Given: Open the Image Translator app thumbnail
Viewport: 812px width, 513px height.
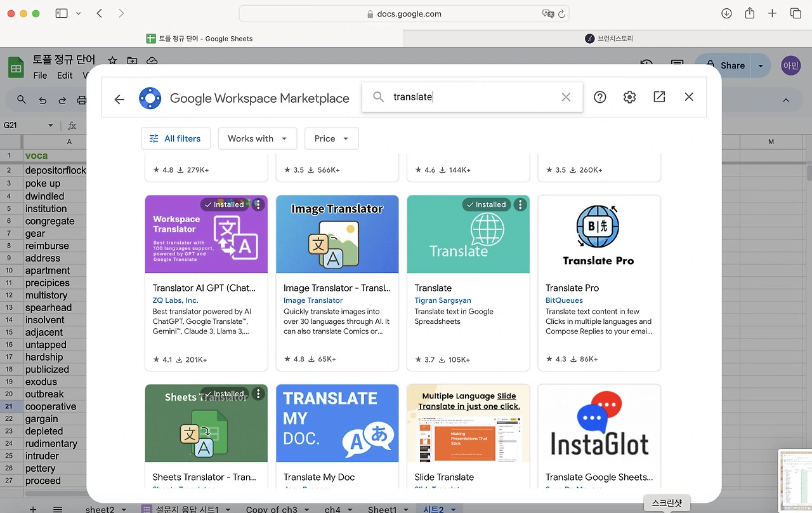Looking at the screenshot, I should coord(337,234).
